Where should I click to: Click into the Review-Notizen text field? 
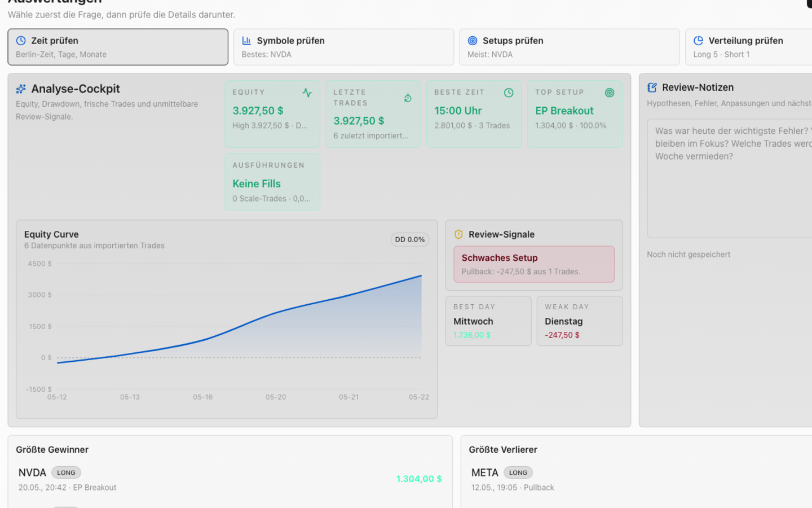point(730,178)
